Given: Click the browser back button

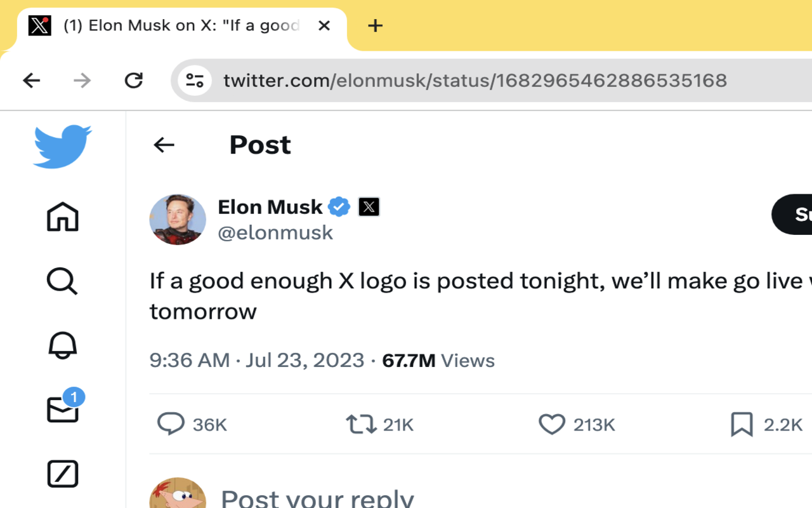Looking at the screenshot, I should [31, 81].
